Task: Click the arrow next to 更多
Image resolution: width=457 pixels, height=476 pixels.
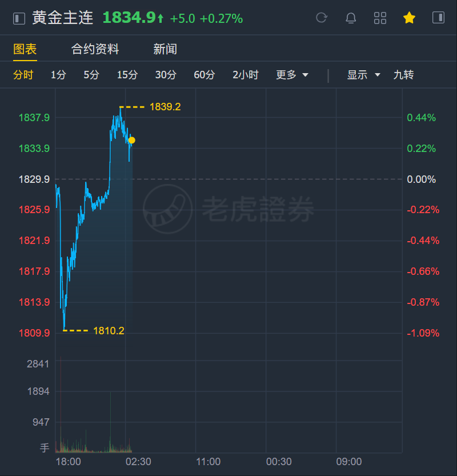Action: 305,75
